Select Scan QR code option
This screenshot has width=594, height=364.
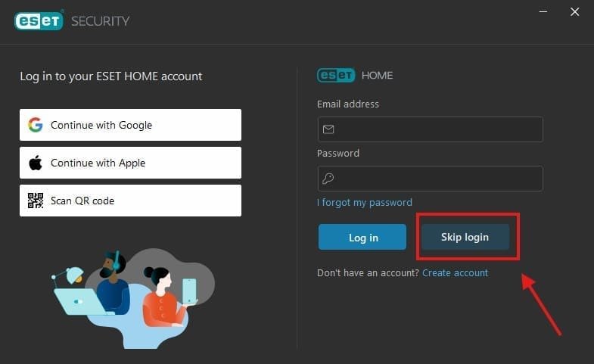[130, 201]
